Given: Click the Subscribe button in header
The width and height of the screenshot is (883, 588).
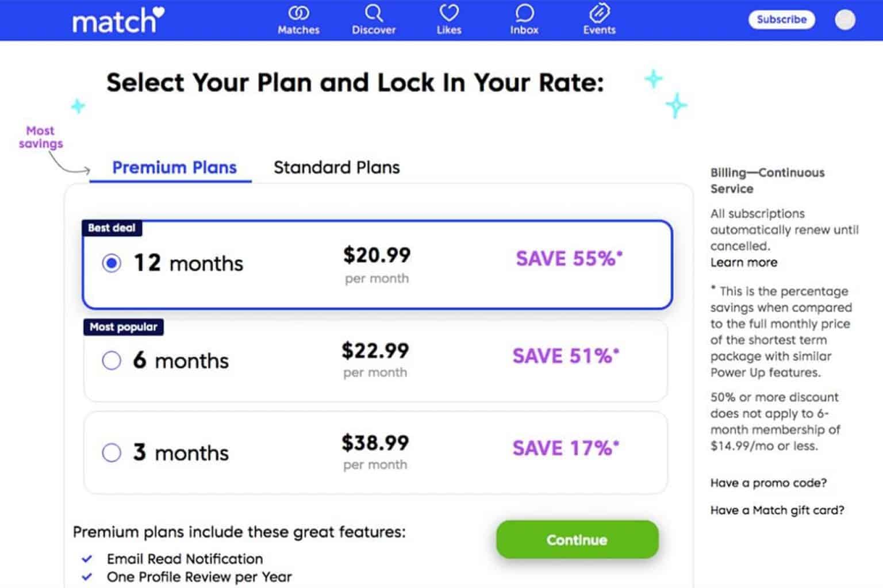Looking at the screenshot, I should [x=781, y=20].
